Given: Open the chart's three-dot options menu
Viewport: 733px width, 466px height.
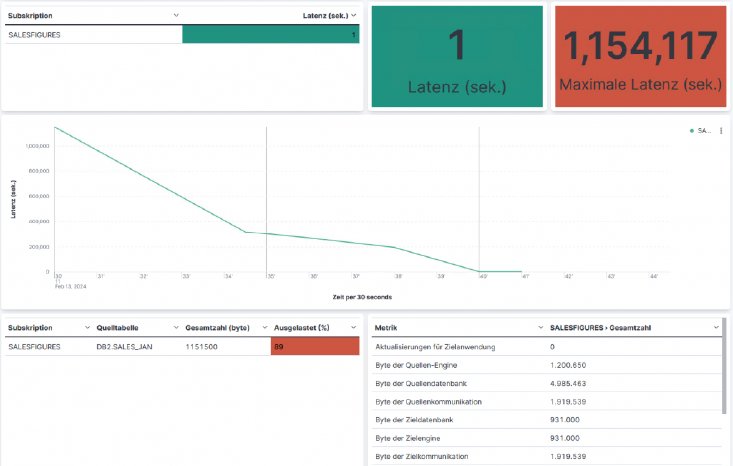Looking at the screenshot, I should [721, 131].
